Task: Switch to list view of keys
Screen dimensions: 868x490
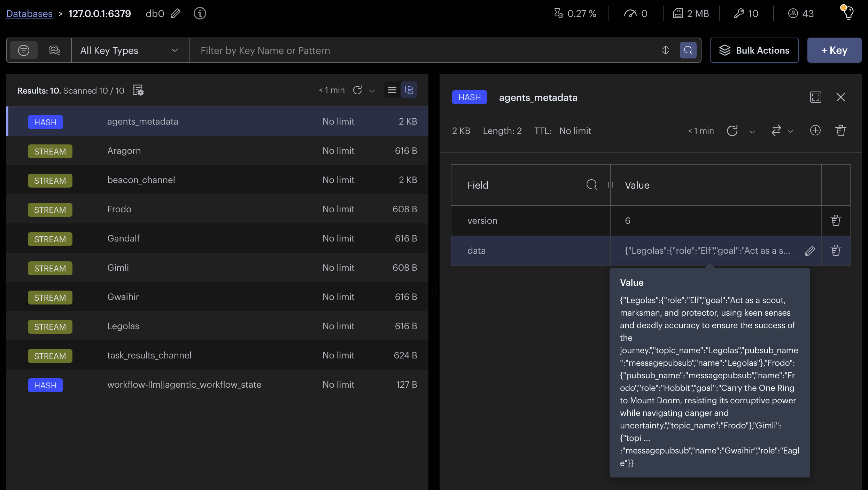Action: [x=392, y=90]
